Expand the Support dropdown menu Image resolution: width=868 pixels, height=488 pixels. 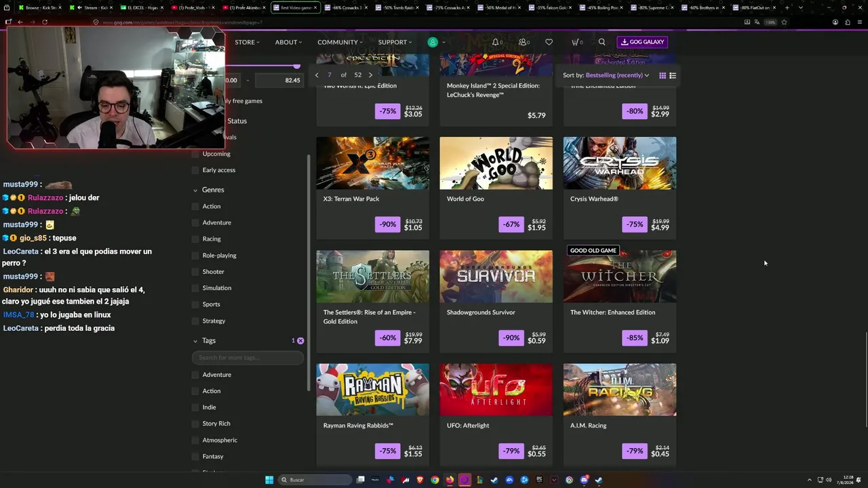click(x=395, y=42)
